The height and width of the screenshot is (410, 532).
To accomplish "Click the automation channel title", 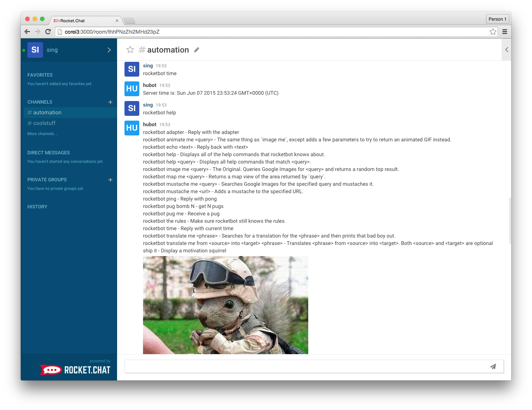I will [168, 50].
